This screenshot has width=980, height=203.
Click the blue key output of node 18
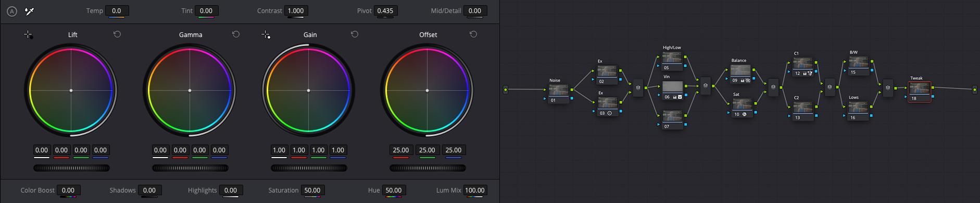pyautogui.click(x=933, y=97)
